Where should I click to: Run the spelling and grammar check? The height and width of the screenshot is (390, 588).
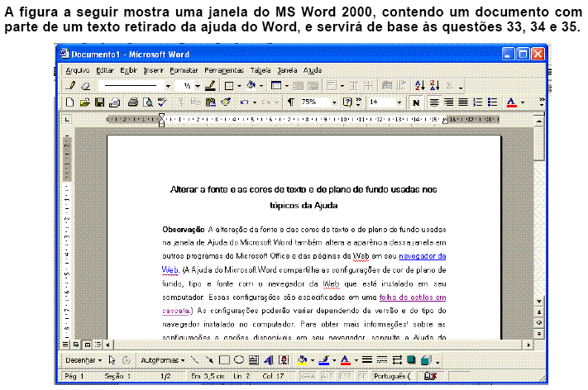[x=162, y=102]
